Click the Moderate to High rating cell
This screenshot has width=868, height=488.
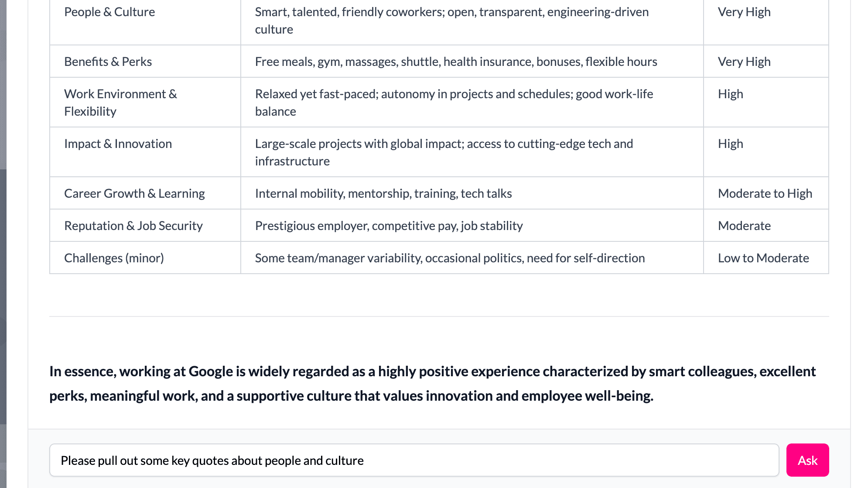[x=765, y=193]
